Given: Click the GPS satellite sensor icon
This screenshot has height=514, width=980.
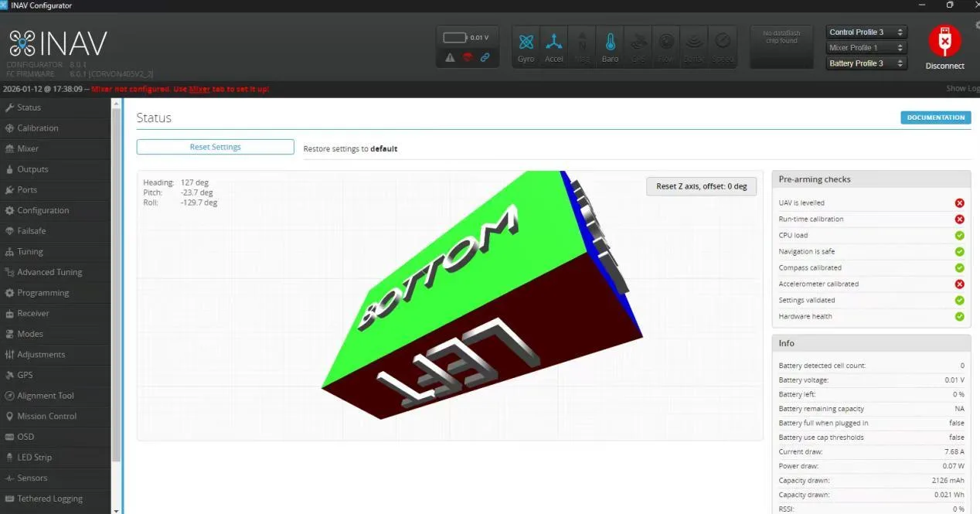Looking at the screenshot, I should pos(638,46).
